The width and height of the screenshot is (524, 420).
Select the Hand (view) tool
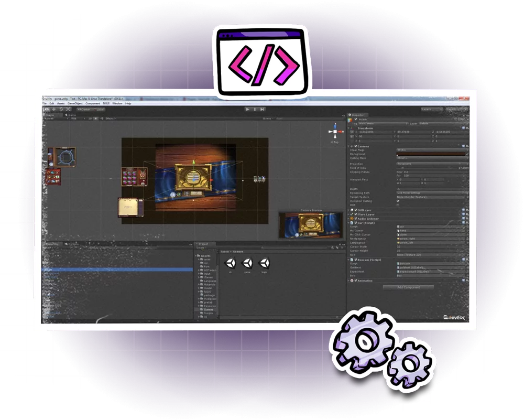click(47, 110)
